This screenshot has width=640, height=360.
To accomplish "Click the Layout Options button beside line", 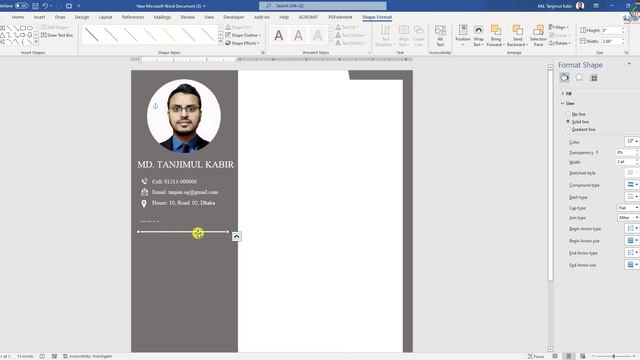I will [x=236, y=236].
